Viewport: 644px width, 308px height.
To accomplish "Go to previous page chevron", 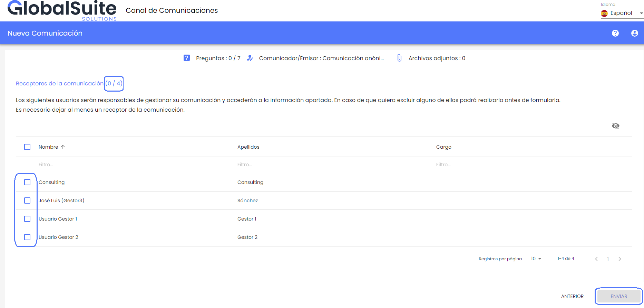I will tap(596, 259).
